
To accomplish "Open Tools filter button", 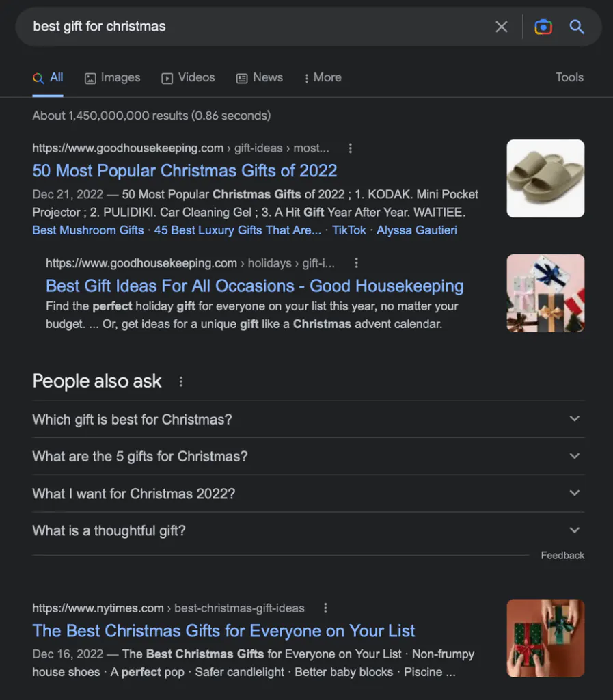I will (x=569, y=77).
